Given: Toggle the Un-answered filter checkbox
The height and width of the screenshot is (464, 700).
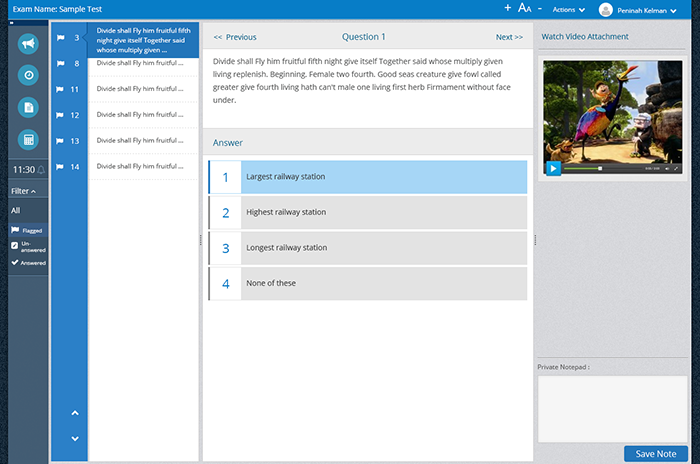Looking at the screenshot, I should point(14,245).
